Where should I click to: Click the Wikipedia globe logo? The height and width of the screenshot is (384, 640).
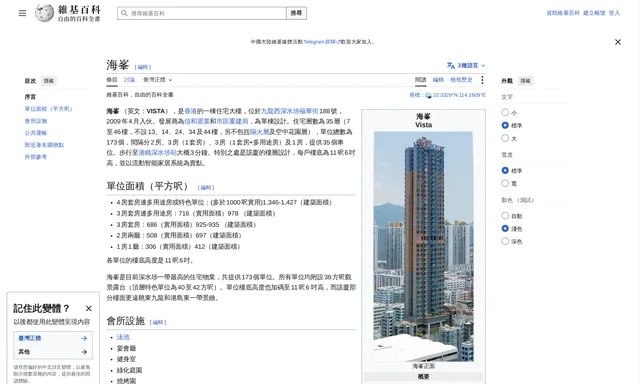[44, 13]
